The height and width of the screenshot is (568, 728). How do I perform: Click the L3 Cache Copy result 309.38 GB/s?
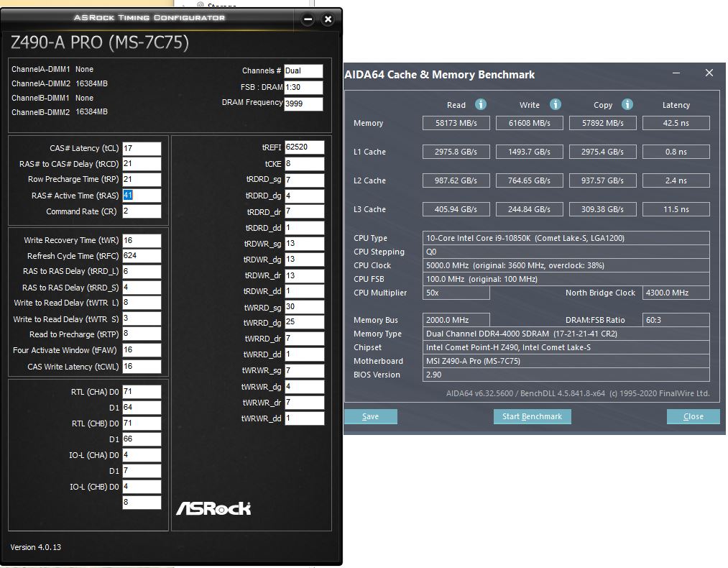(603, 209)
